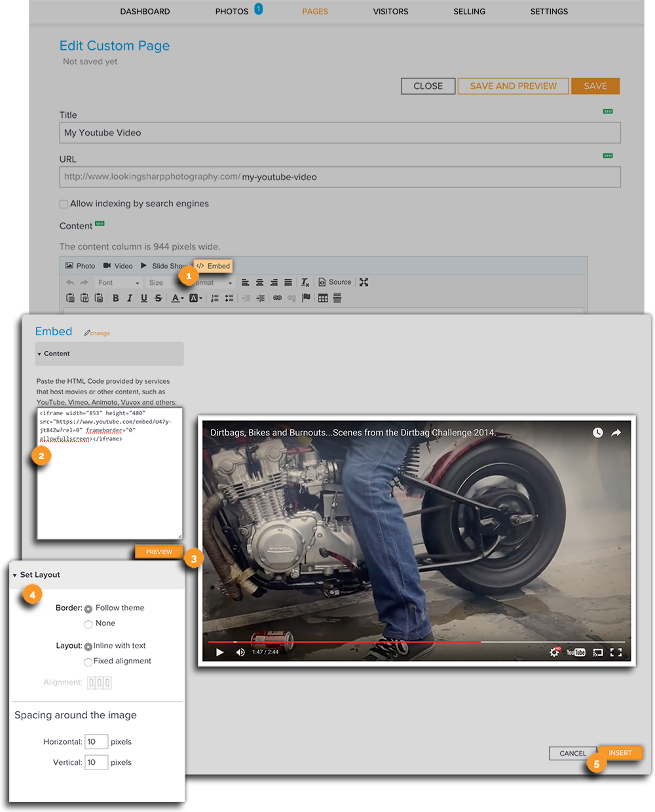
Task: Open the Dashboard tab
Action: tap(145, 12)
